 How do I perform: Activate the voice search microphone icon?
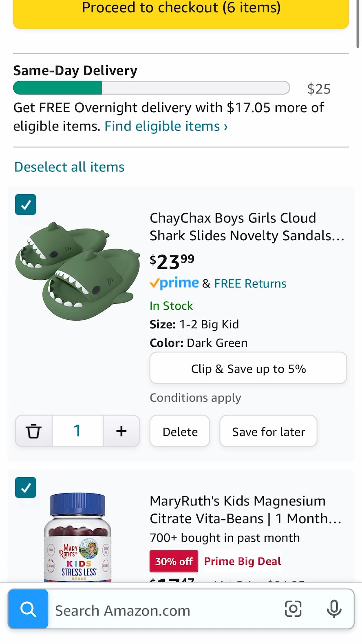coord(334,609)
